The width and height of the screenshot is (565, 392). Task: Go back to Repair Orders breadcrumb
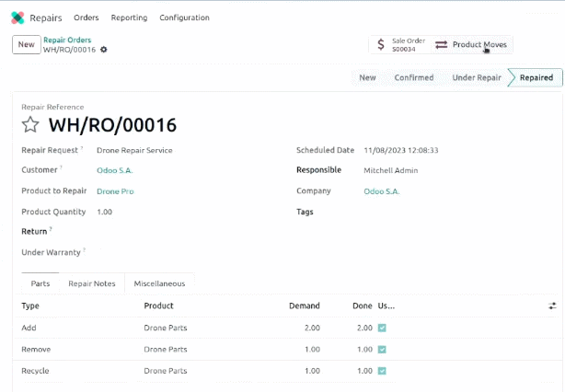pyautogui.click(x=67, y=40)
